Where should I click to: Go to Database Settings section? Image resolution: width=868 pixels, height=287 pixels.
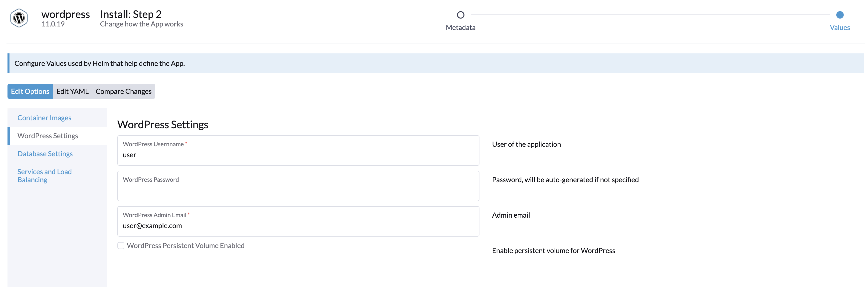click(45, 153)
